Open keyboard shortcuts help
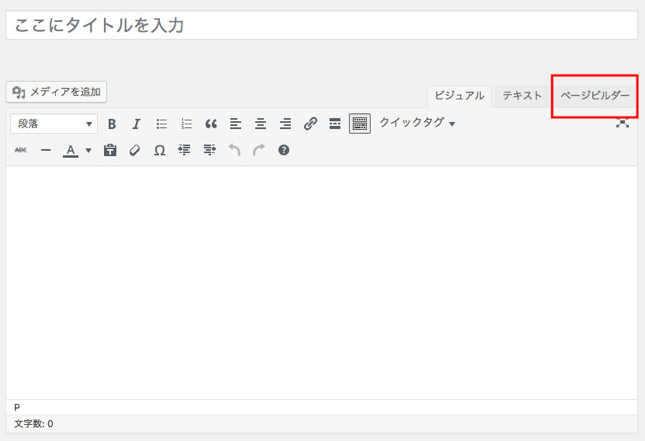Image resolution: width=645 pixels, height=441 pixels. tap(284, 150)
